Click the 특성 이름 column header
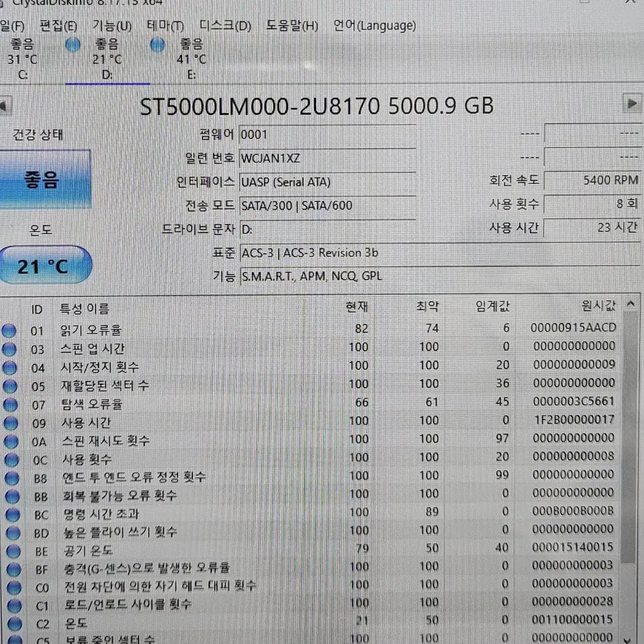Screen dimensions: 644x644 [85, 309]
